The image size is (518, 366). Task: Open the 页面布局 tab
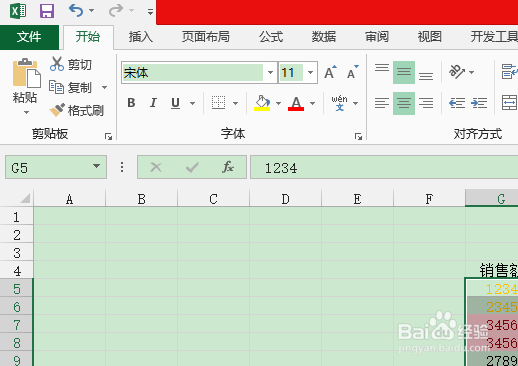pyautogui.click(x=206, y=37)
